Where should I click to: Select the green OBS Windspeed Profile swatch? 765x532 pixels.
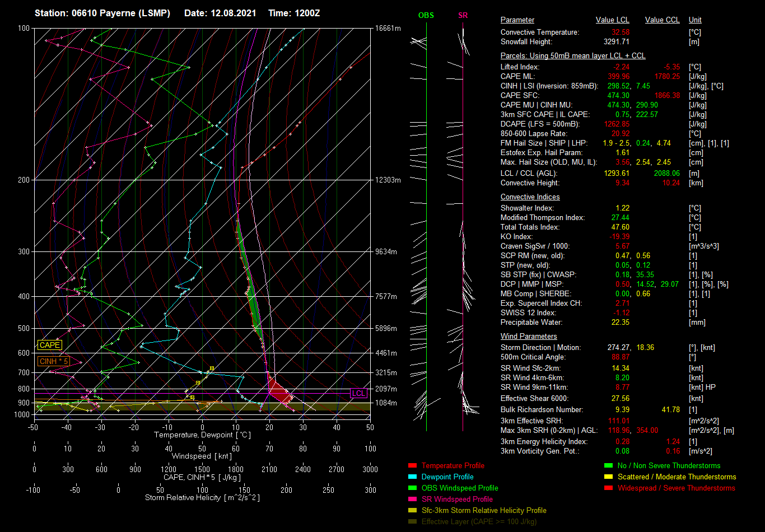[x=413, y=488]
